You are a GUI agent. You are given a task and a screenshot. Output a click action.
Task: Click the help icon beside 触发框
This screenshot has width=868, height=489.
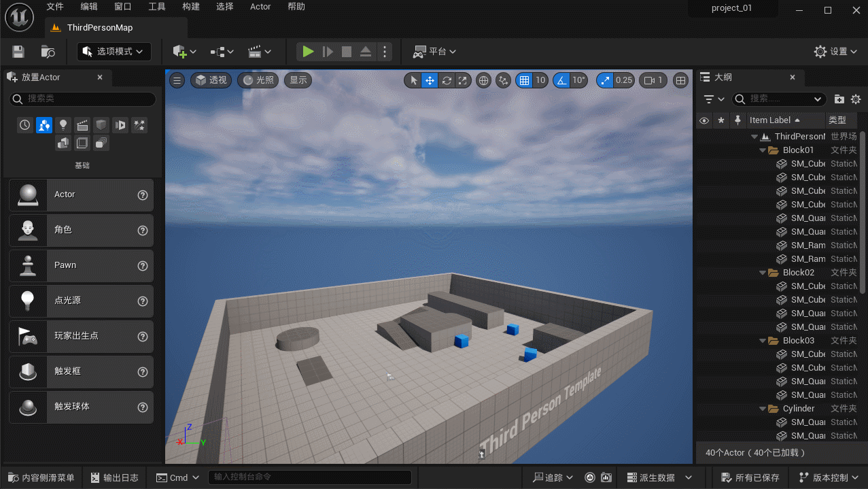tap(143, 371)
